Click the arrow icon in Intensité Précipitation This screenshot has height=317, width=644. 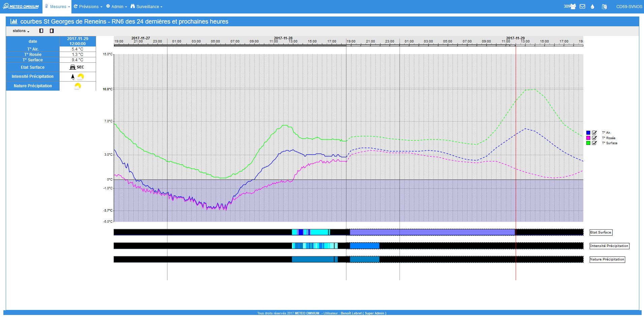(x=73, y=77)
